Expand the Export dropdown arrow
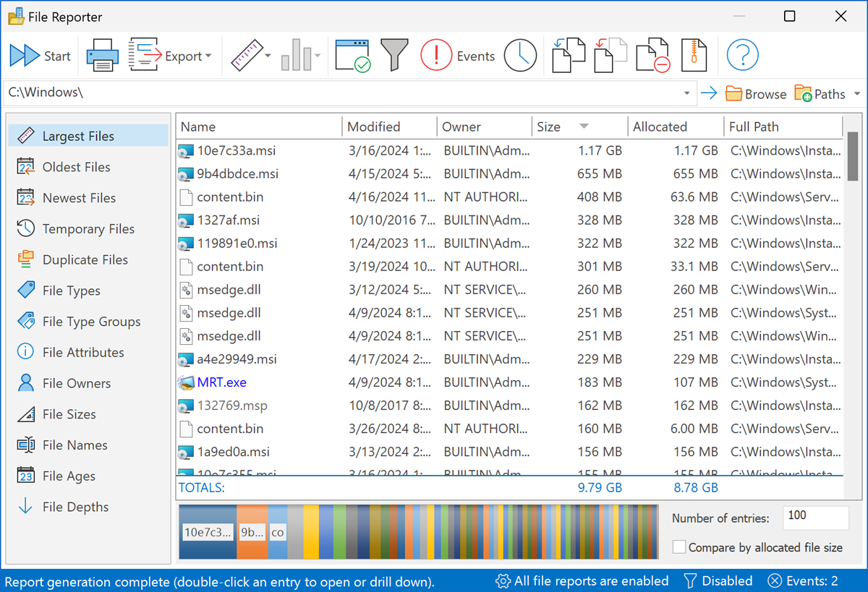The width and height of the screenshot is (868, 592). (208, 56)
